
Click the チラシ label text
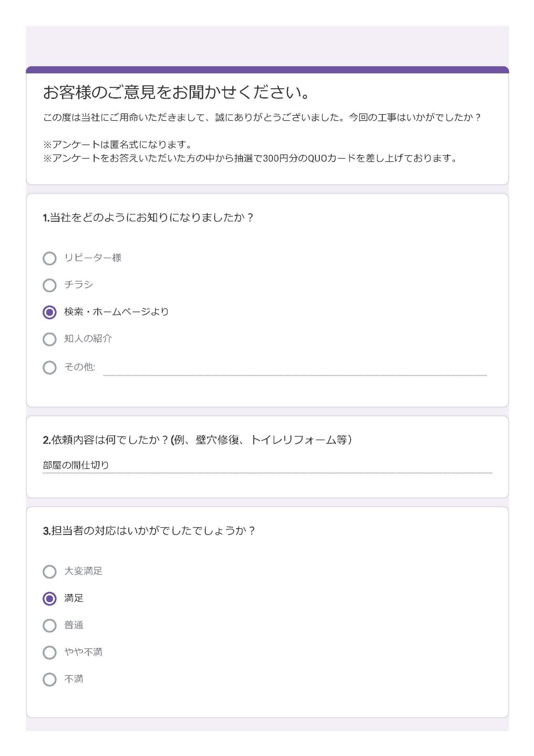pos(79,285)
